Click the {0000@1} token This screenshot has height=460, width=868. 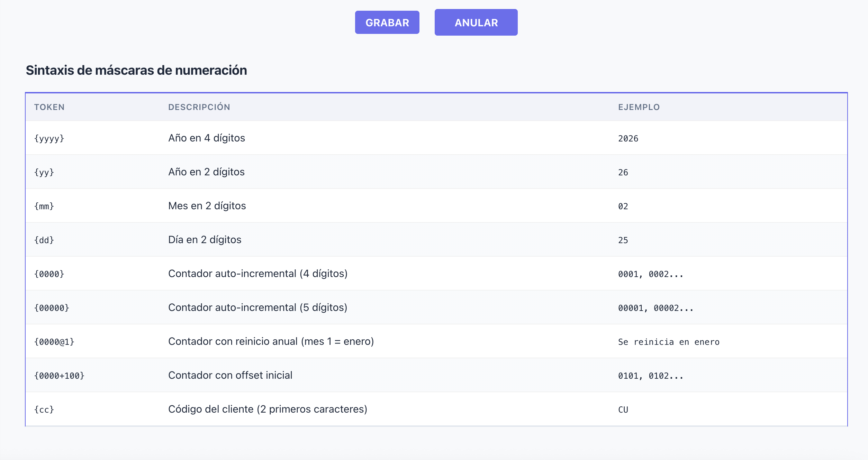(54, 342)
